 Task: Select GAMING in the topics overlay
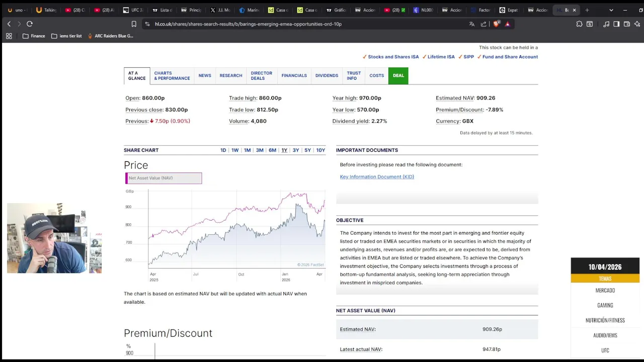[605, 305]
